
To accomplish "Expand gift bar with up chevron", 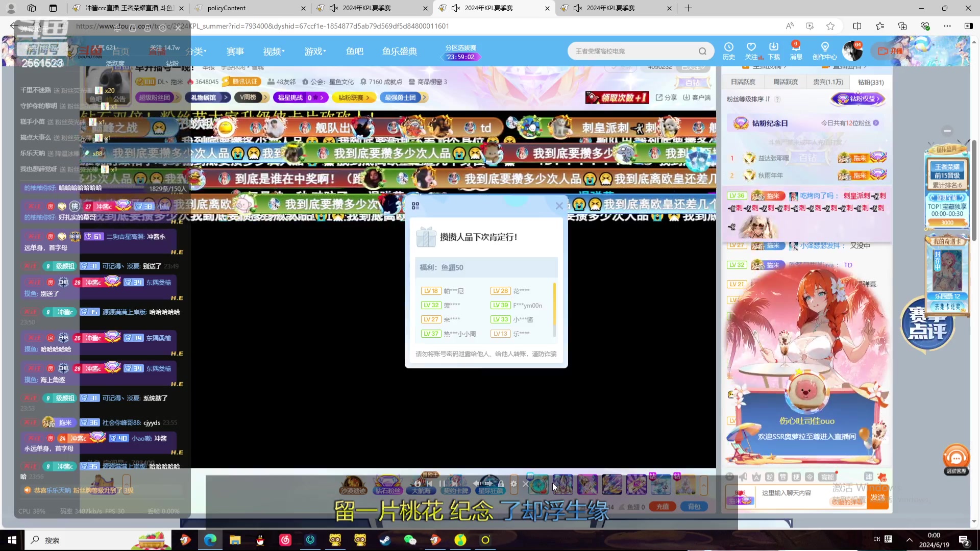I will pyautogui.click(x=704, y=485).
